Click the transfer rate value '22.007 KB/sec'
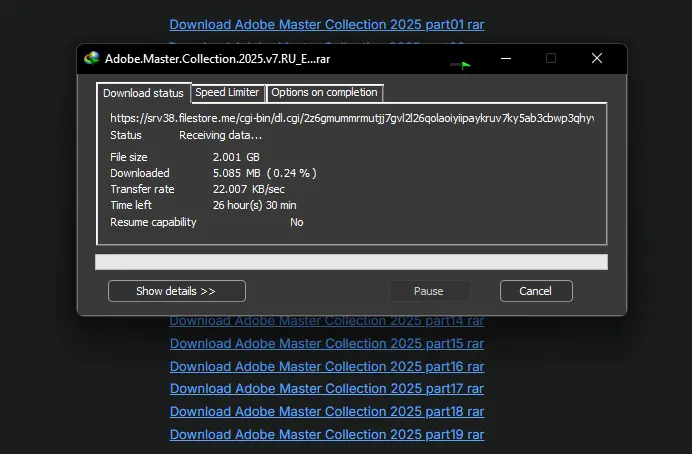Screen dimensions: 692x454 click(x=249, y=189)
